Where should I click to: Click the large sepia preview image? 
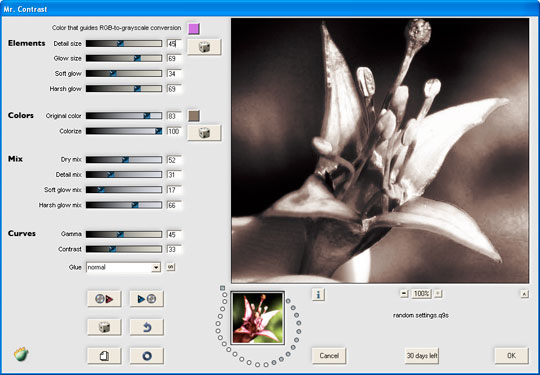(x=380, y=151)
